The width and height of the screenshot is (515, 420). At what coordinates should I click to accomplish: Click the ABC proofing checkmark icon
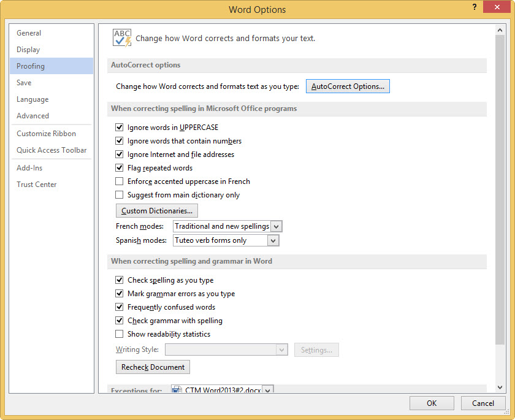point(122,37)
